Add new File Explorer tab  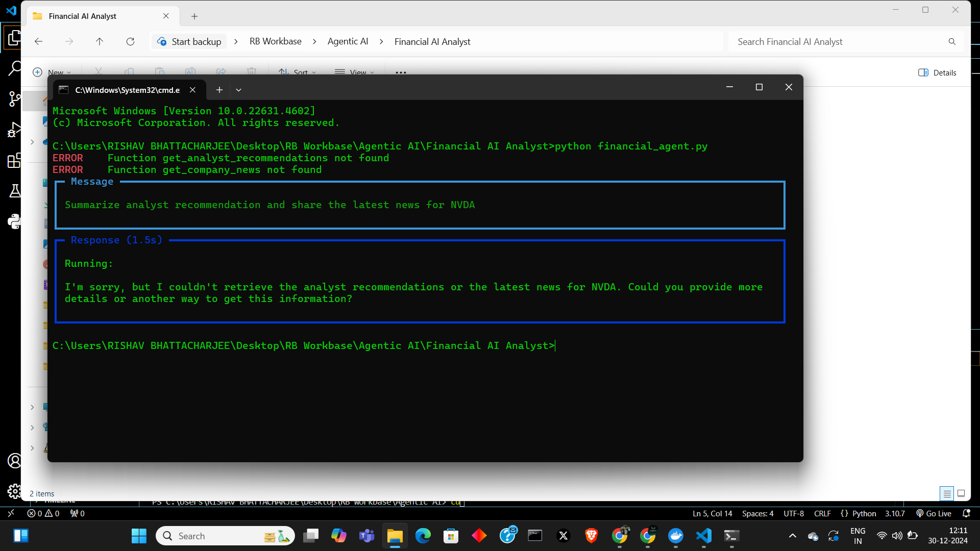point(194,16)
